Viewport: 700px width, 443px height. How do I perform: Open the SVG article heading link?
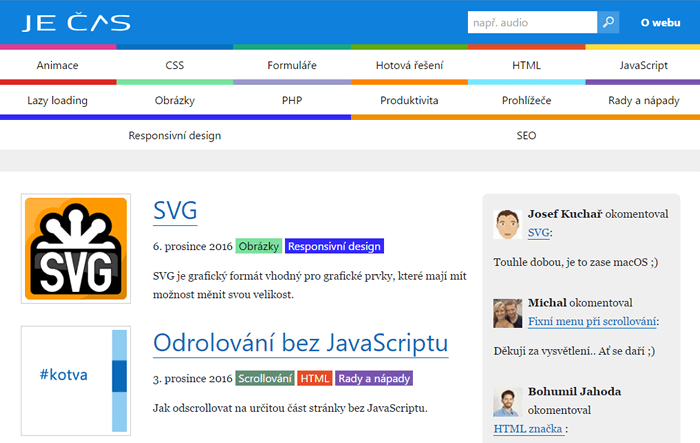[175, 211]
